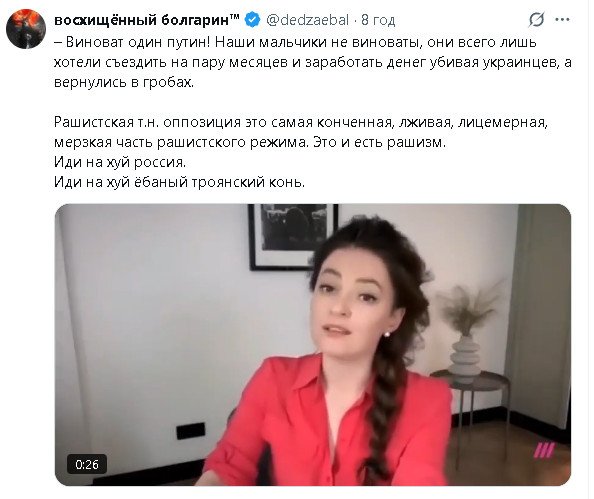594x499 pixels.
Task: Click the text 'вернулись в гробах.'
Action: 124,82
